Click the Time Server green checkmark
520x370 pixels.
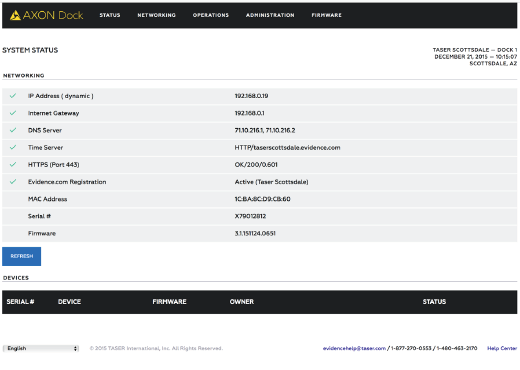point(13,147)
